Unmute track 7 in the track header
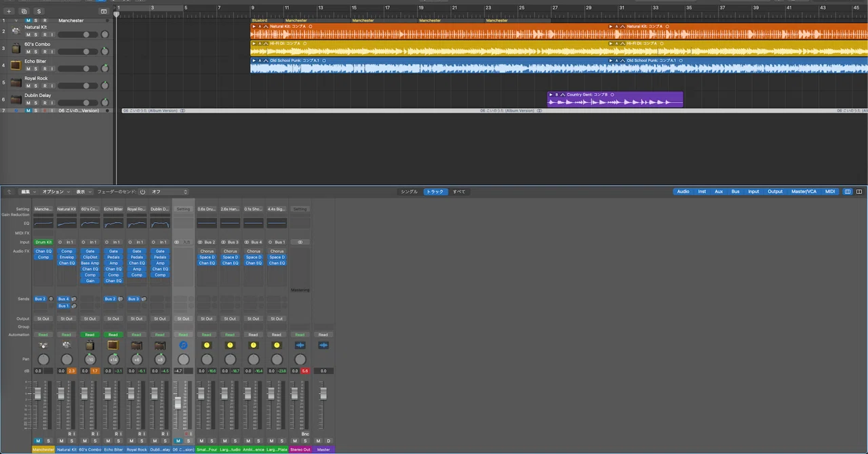The image size is (868, 454). click(28, 110)
